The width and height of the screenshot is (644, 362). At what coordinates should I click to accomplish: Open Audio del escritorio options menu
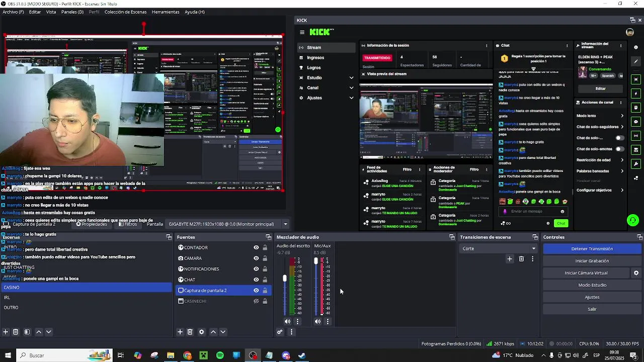click(297, 321)
